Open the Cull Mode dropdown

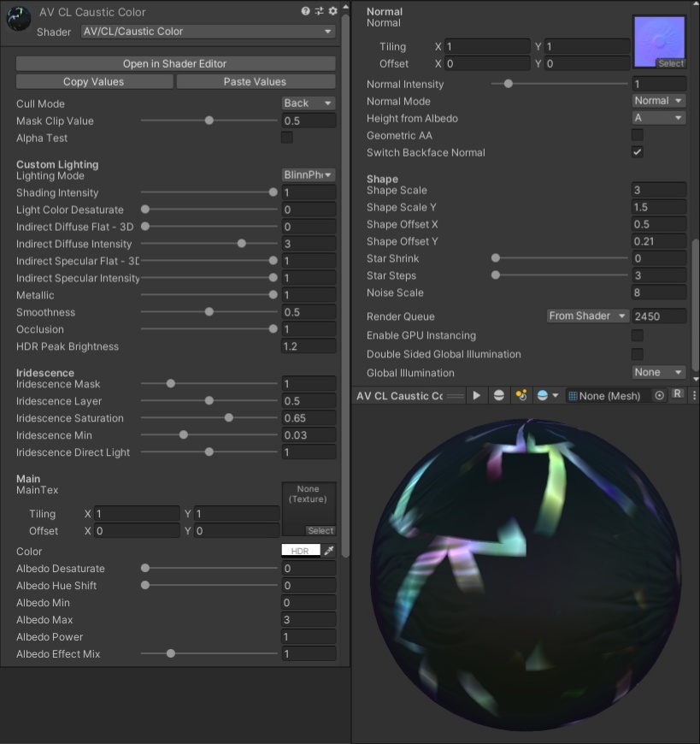308,103
